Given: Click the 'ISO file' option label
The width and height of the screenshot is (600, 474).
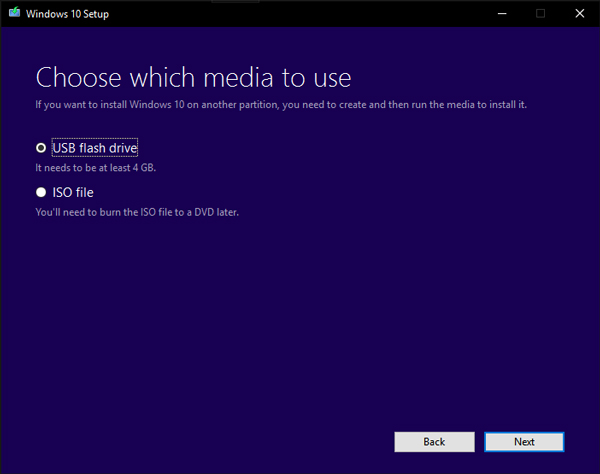Looking at the screenshot, I should [x=73, y=192].
